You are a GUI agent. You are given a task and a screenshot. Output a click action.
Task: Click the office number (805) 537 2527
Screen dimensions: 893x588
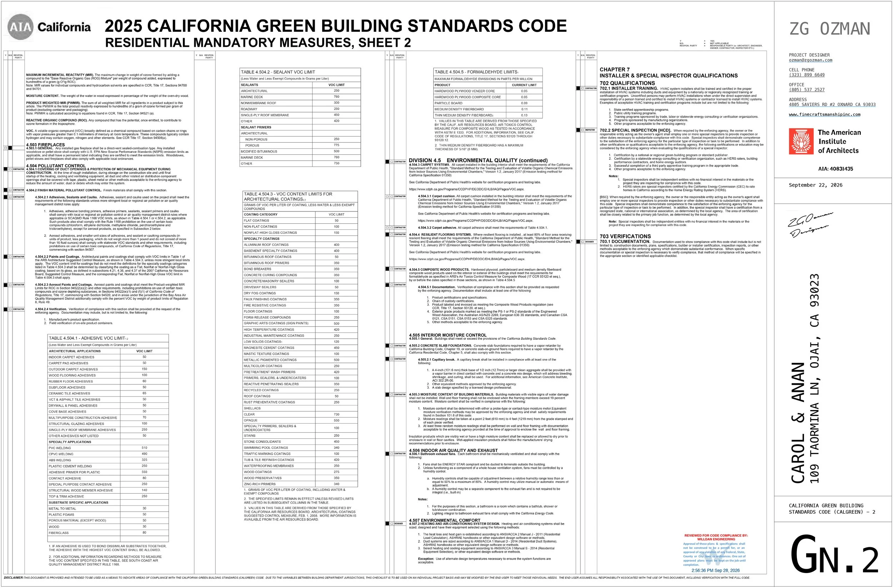tap(807, 90)
